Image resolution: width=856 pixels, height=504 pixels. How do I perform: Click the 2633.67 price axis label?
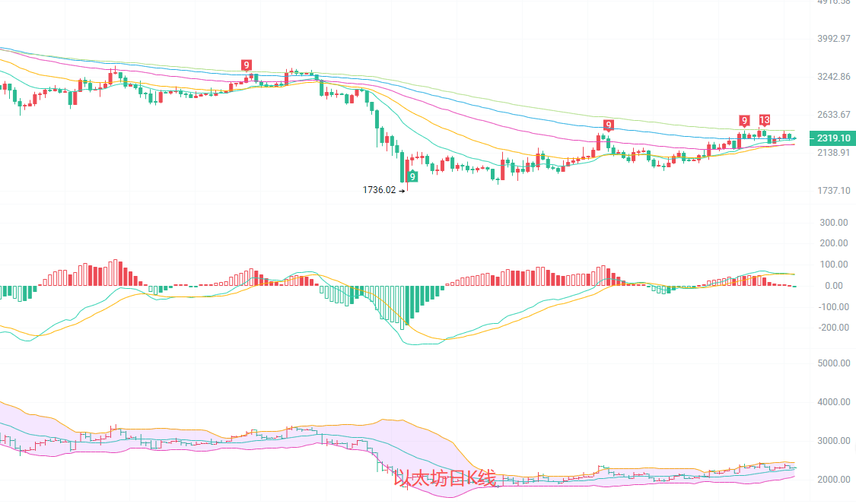pos(834,115)
